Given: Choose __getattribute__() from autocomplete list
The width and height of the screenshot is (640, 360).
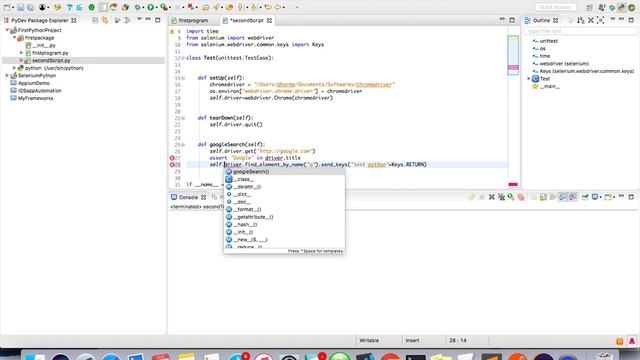Looking at the screenshot, I should tap(284, 217).
